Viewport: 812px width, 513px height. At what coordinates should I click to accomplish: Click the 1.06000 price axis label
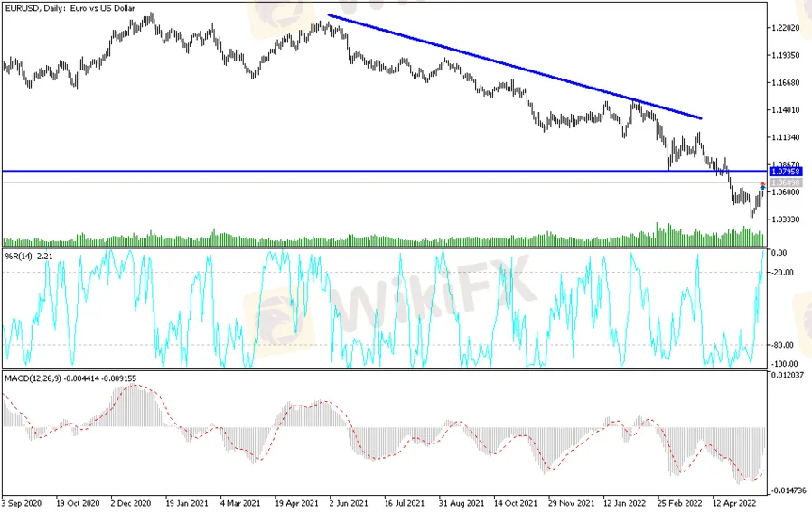(x=786, y=192)
